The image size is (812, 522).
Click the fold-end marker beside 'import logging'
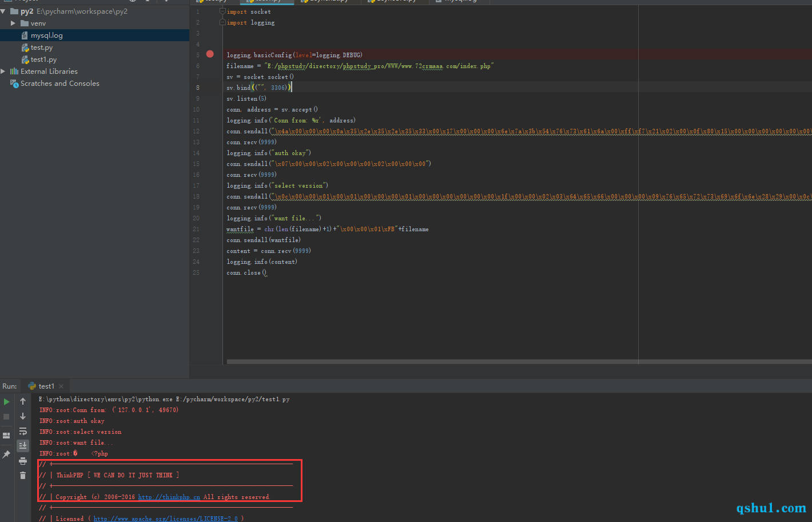click(x=223, y=22)
